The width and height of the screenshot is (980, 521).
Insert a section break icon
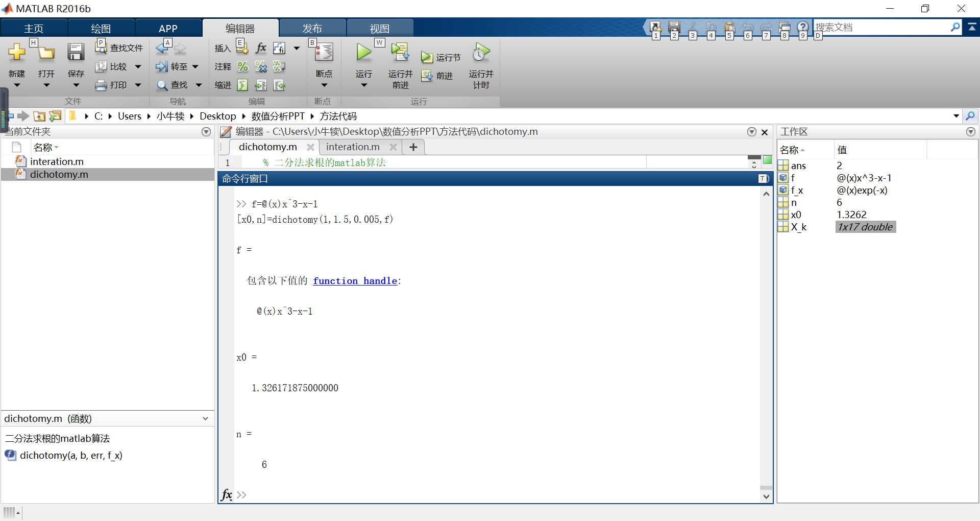242,48
